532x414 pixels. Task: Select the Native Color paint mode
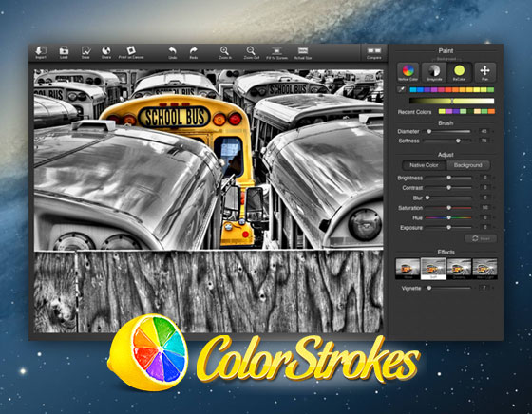click(408, 72)
